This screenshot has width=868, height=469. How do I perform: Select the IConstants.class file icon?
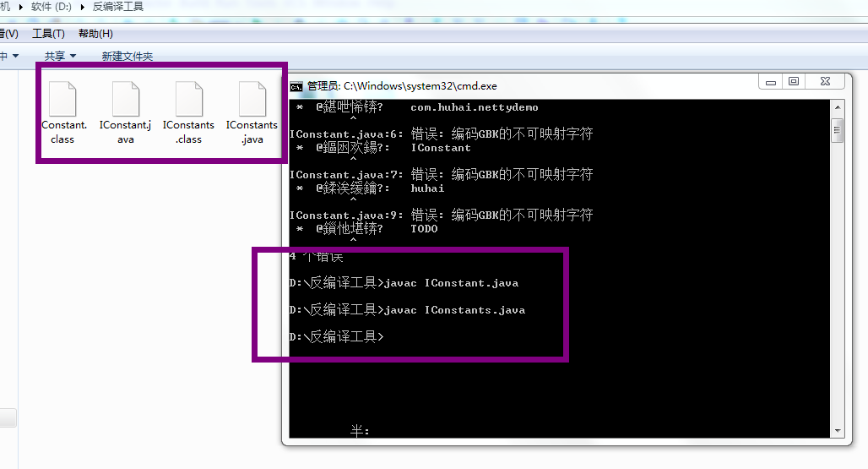coord(189,99)
